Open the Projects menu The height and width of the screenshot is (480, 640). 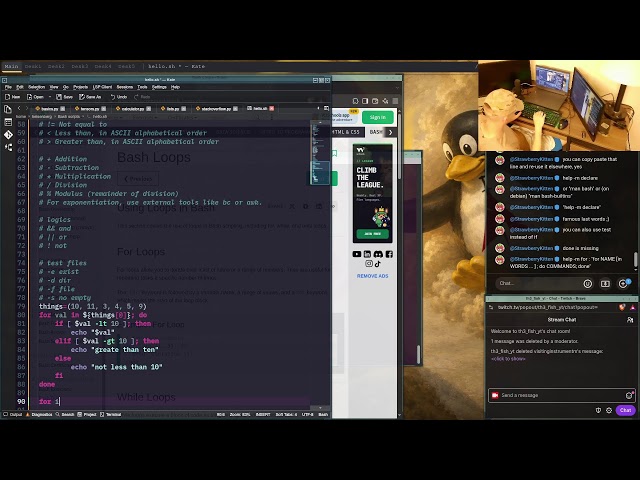coord(80,87)
